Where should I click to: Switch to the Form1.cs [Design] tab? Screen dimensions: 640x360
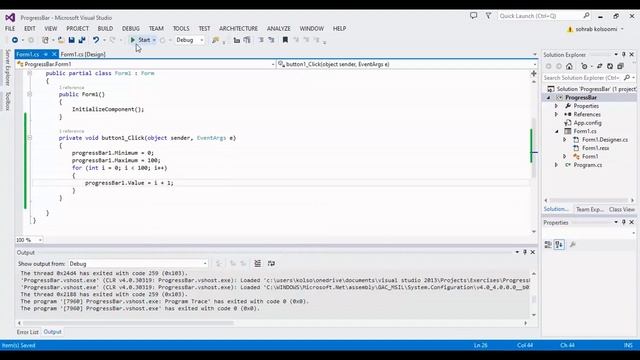(83, 54)
